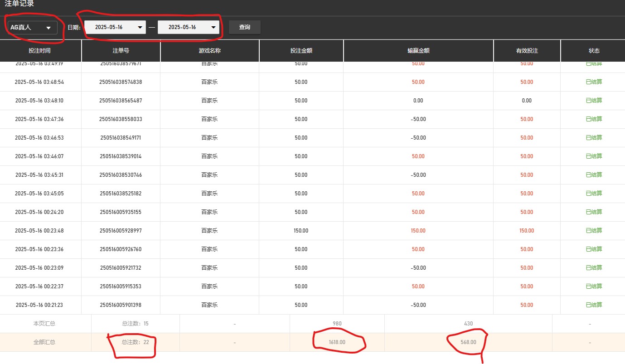The image size is (625, 364).
Task: Click the 投注时间 column header
Action: coord(40,51)
